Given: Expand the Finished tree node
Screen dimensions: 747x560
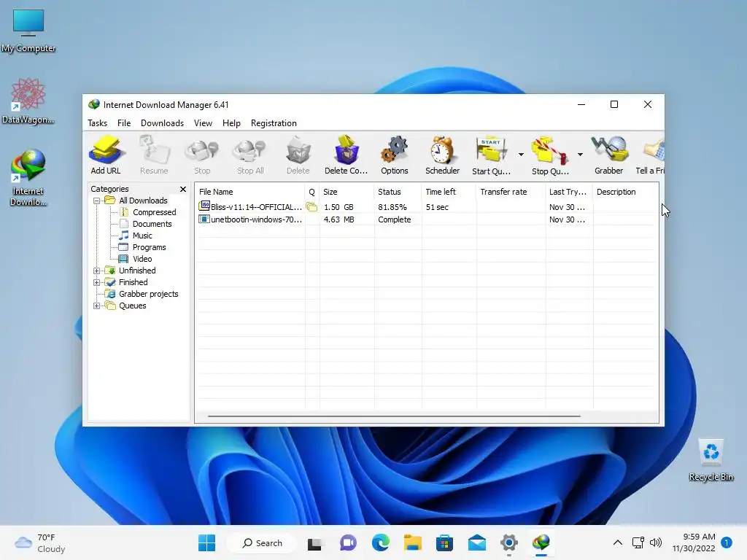Looking at the screenshot, I should [x=97, y=282].
